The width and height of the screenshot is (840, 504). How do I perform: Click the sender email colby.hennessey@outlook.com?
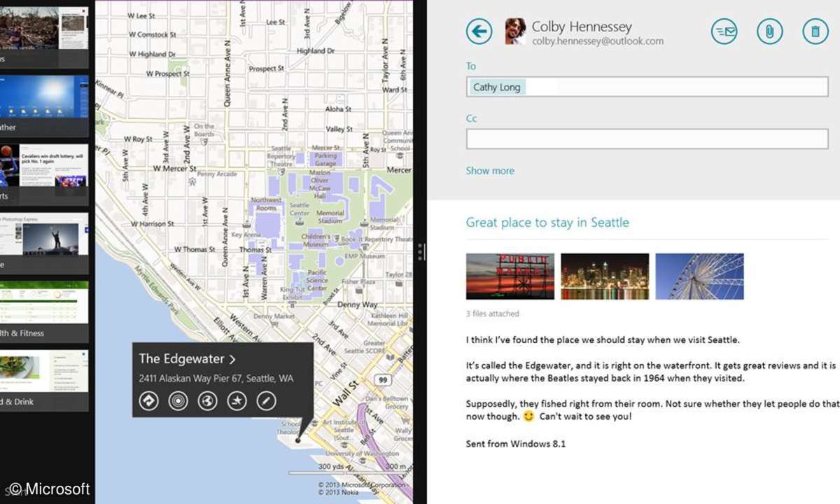coord(598,41)
